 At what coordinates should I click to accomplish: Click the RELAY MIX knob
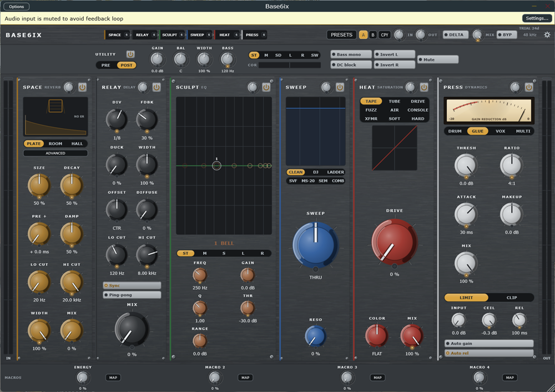[132, 329]
